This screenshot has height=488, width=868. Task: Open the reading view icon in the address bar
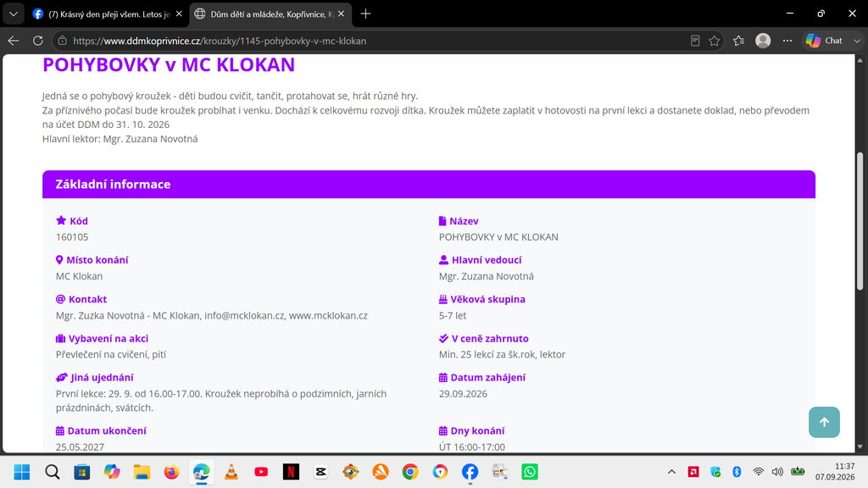(x=695, y=41)
